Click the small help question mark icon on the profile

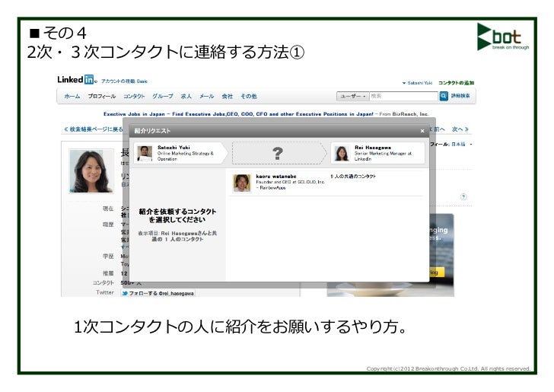[463, 196]
